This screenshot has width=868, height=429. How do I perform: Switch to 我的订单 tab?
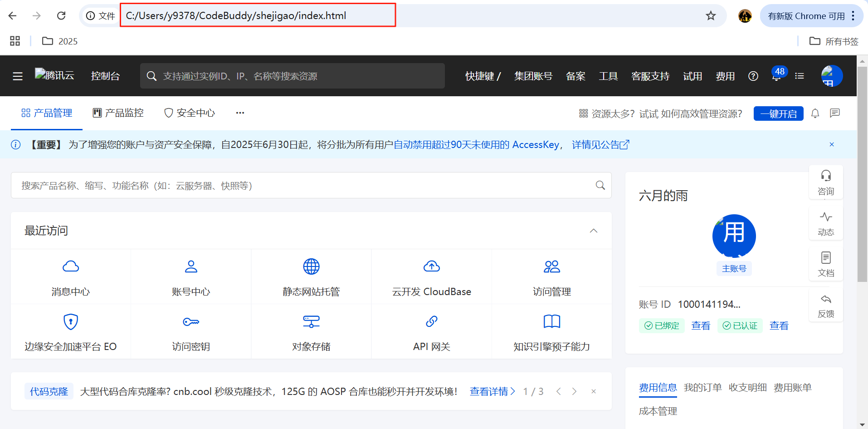pyautogui.click(x=703, y=388)
